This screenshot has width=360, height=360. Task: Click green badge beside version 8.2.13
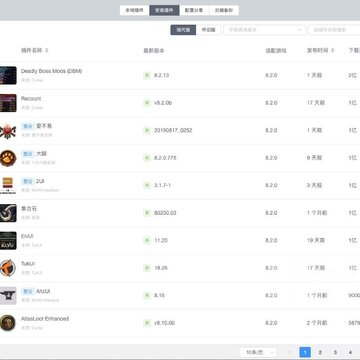coord(147,75)
